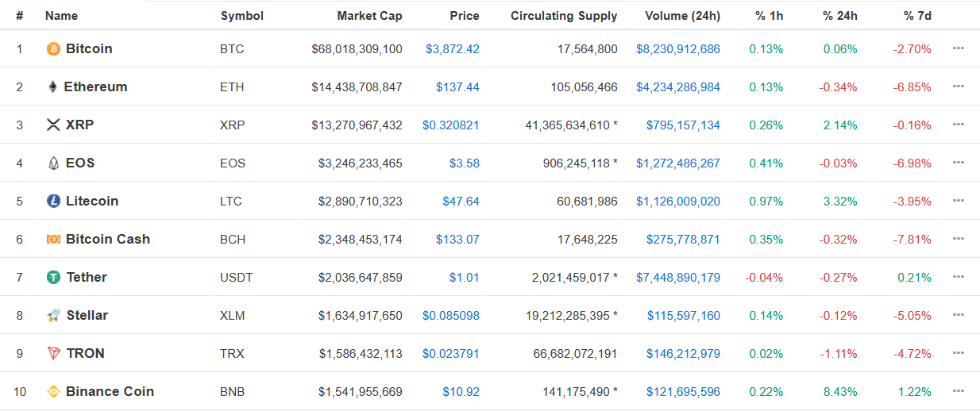980x411 pixels.
Task: Sort table by Volume (24h) header
Action: [682, 16]
